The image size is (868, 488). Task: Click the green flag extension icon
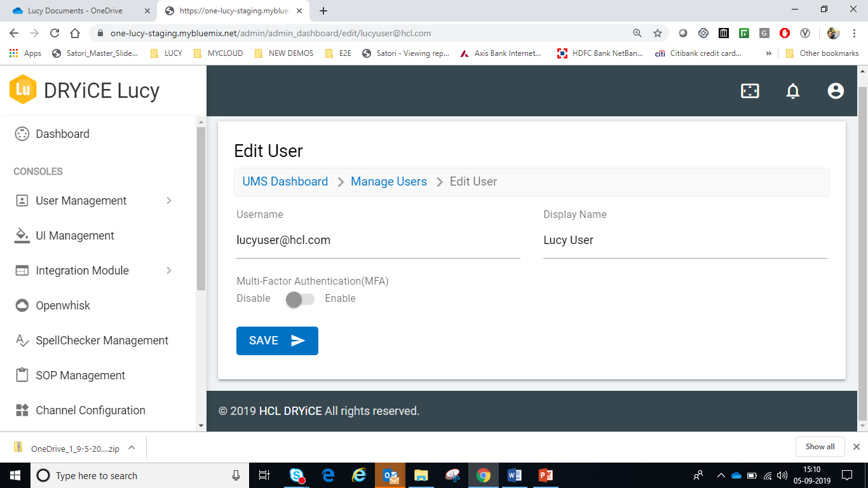click(744, 33)
